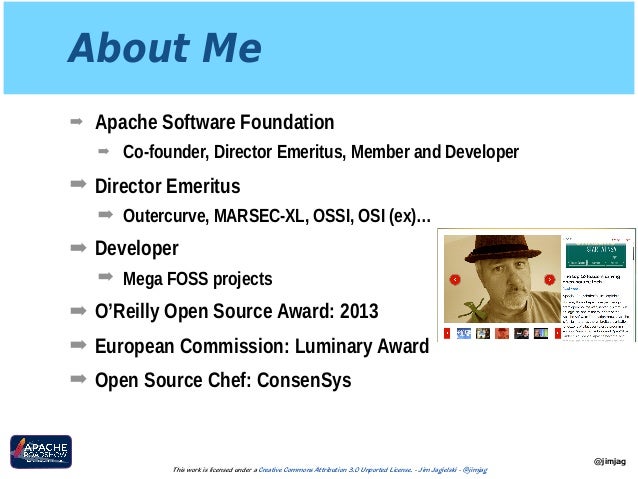Click the red right arrow of the thumbnail strip
The image size is (638, 479).
[558, 333]
